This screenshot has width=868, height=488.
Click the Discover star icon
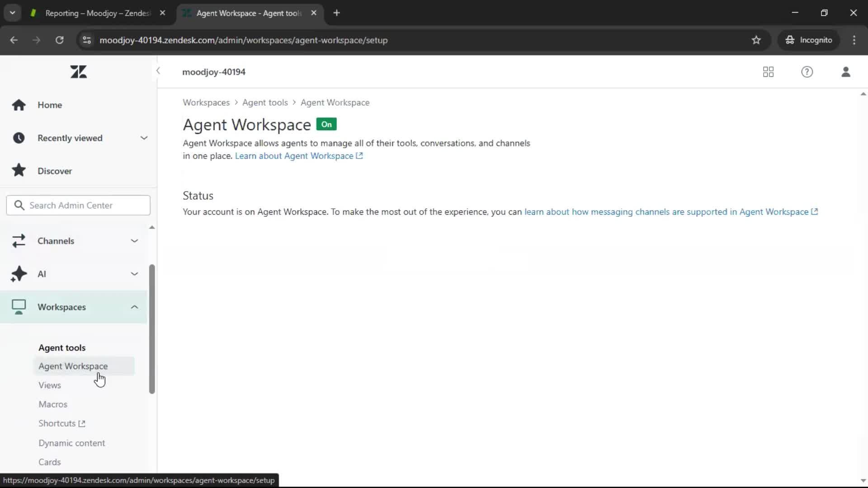pos(19,170)
